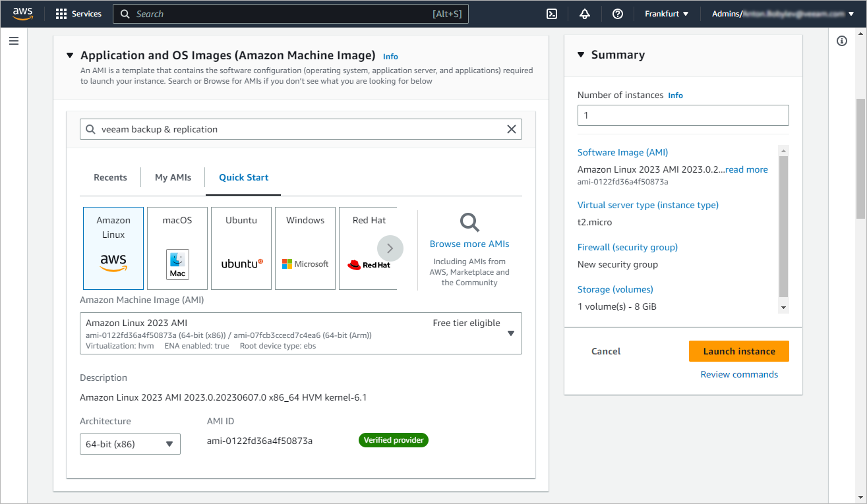The image size is (867, 504).
Task: Switch to the My AMIs tab
Action: tap(173, 177)
